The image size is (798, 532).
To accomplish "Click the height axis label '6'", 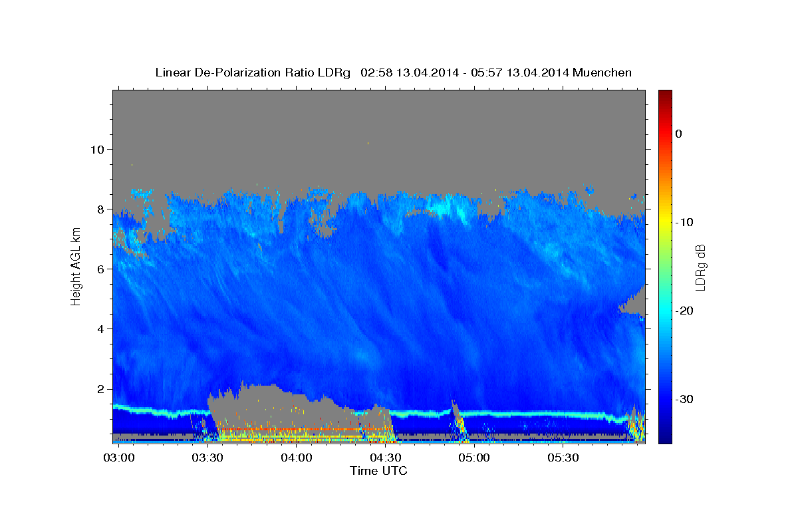I will pos(100,269).
